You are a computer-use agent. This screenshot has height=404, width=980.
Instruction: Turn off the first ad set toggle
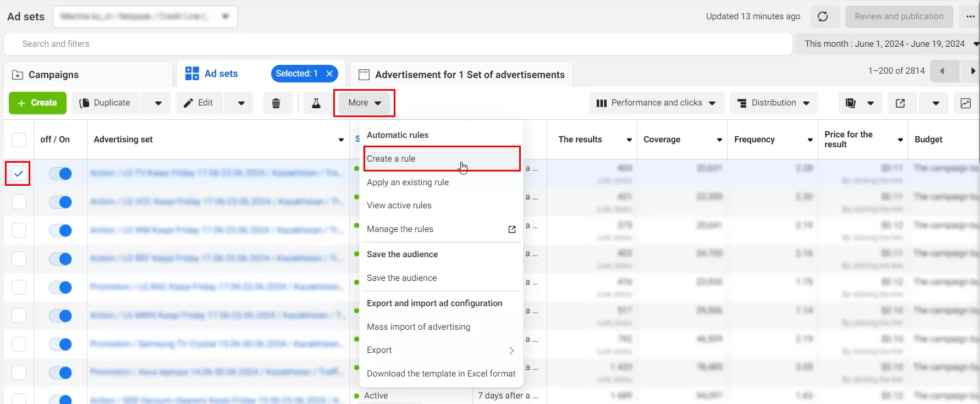[60, 174]
